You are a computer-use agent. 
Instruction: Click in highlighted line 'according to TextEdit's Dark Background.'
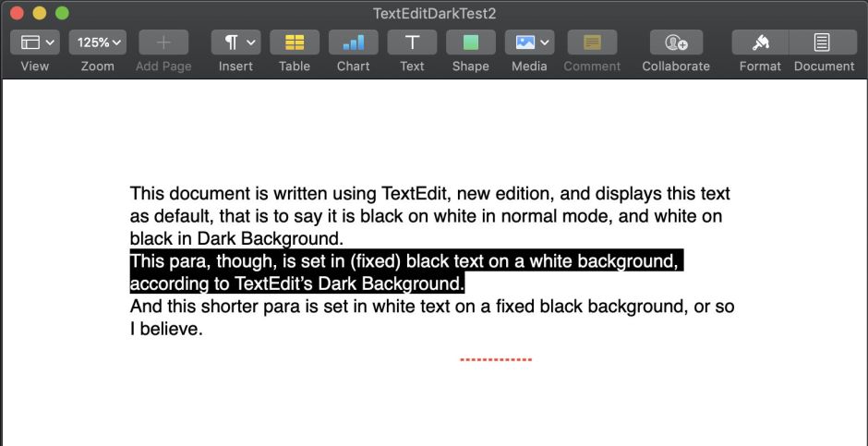pos(296,283)
